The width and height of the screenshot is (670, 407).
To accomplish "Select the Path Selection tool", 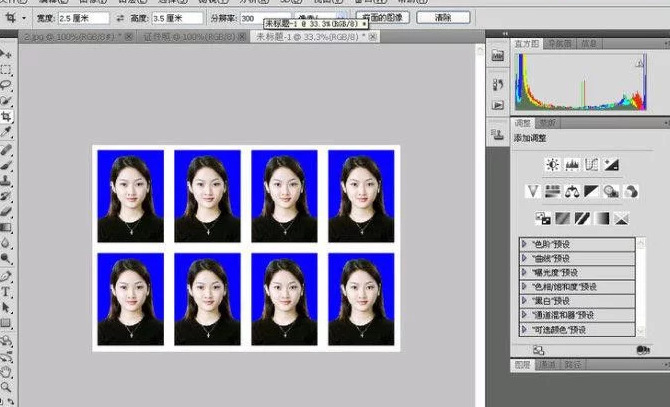I will point(6,307).
